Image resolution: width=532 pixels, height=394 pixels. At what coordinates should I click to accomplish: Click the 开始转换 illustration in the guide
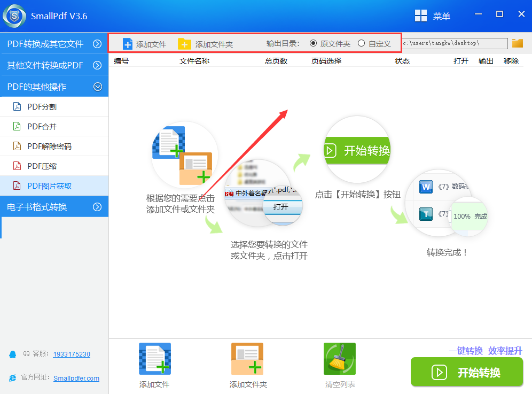357,150
